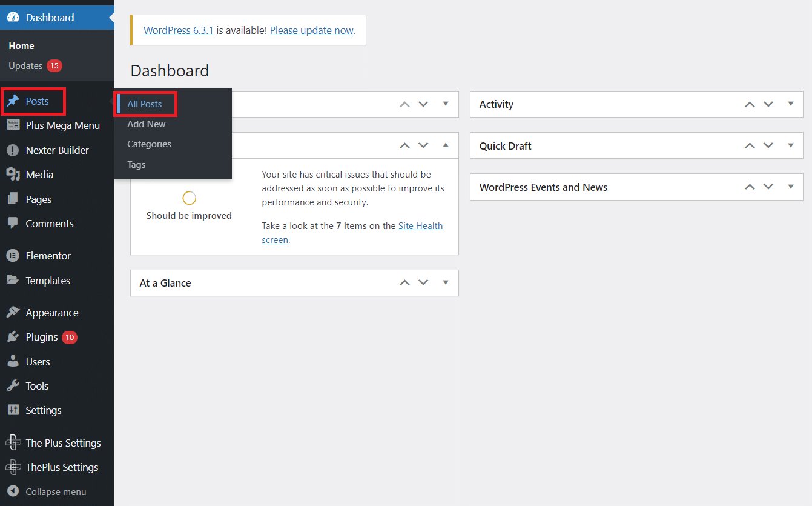
Task: Open the Plugins menu label
Action: coord(42,337)
